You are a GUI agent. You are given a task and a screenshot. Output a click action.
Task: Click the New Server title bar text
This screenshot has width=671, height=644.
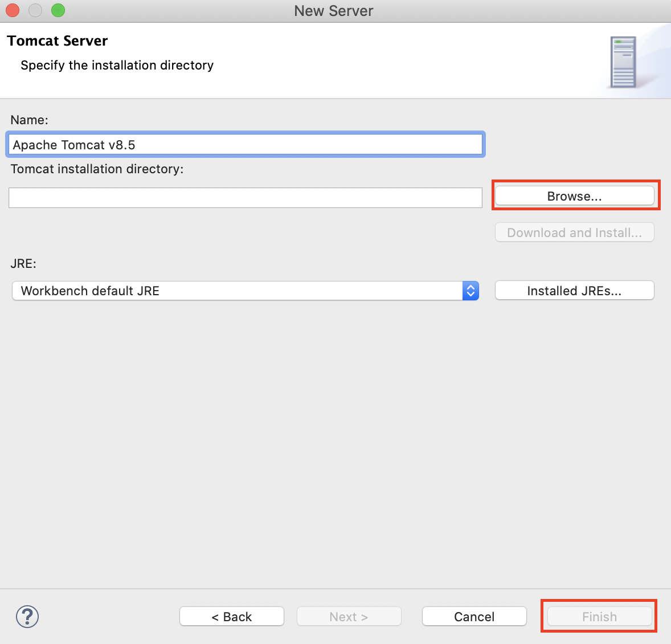(334, 11)
